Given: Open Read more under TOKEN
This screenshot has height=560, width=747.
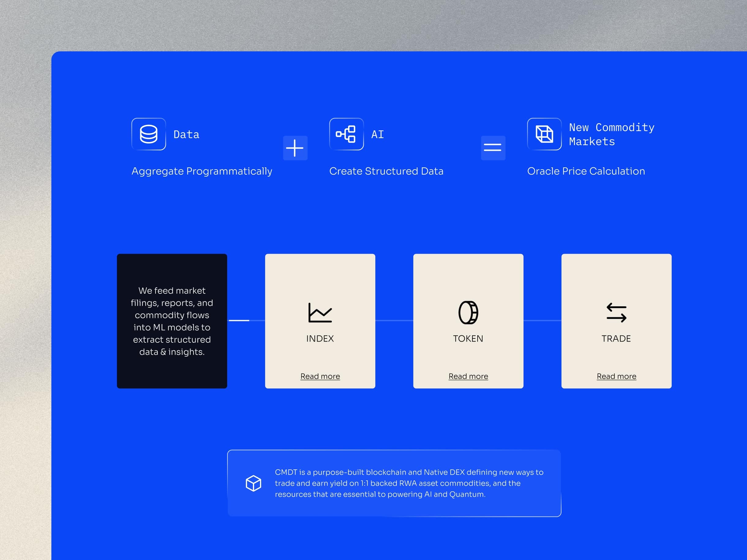Looking at the screenshot, I should pyautogui.click(x=468, y=376).
